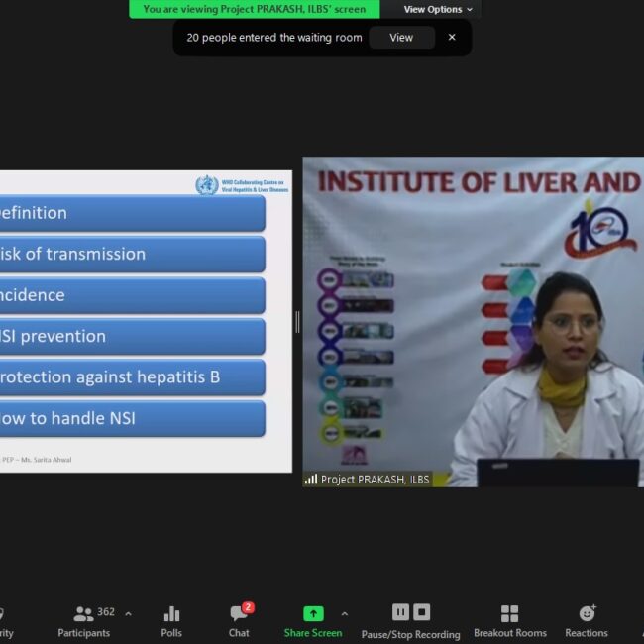Open the Reactions menu
The height and width of the screenshot is (644, 644).
pos(587,620)
